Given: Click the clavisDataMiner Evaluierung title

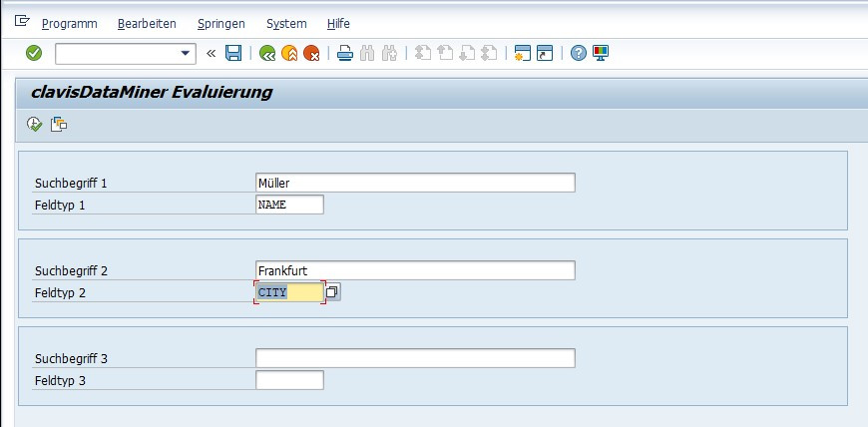Looking at the screenshot, I should [x=152, y=92].
